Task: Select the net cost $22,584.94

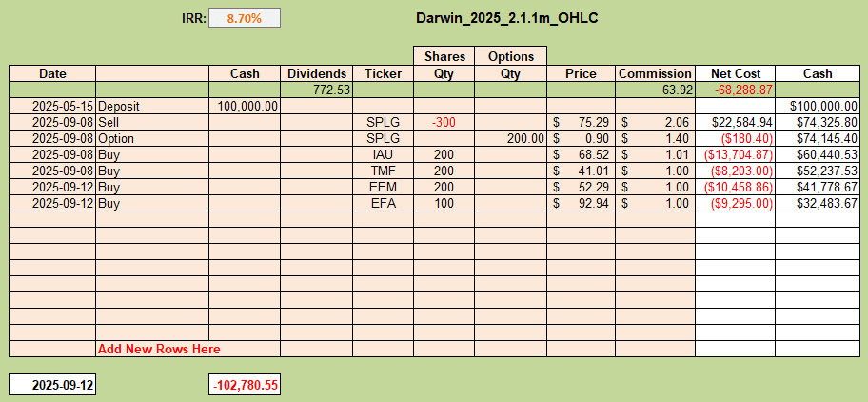Action: [x=735, y=122]
